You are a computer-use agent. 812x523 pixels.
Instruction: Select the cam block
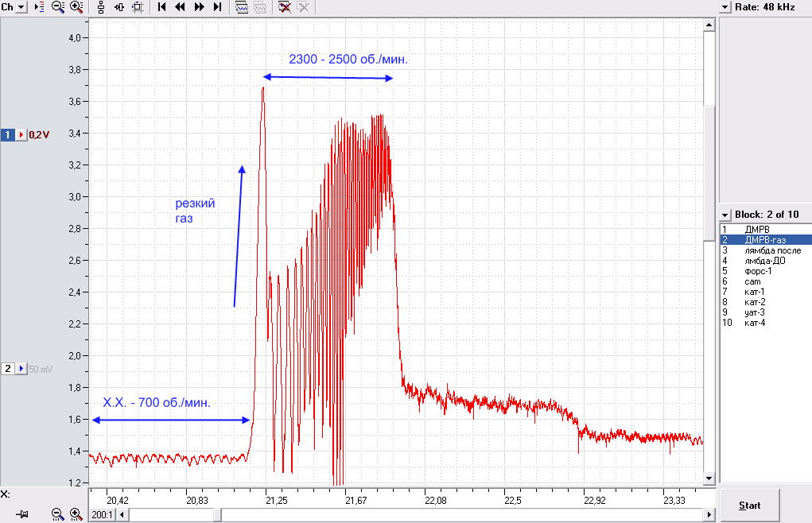click(x=765, y=281)
